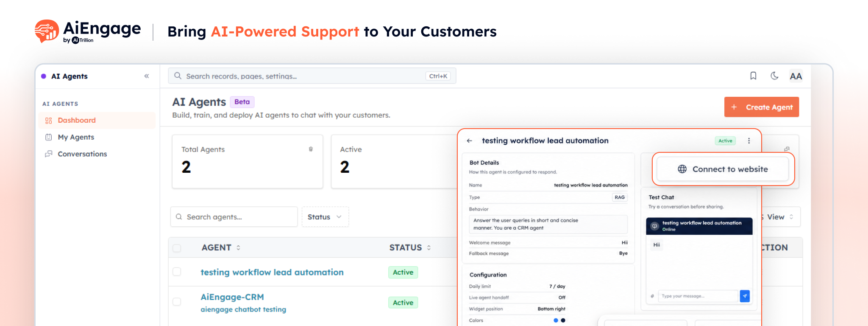
Task: Click the Ctrl+K shortcut badge
Action: click(x=438, y=76)
